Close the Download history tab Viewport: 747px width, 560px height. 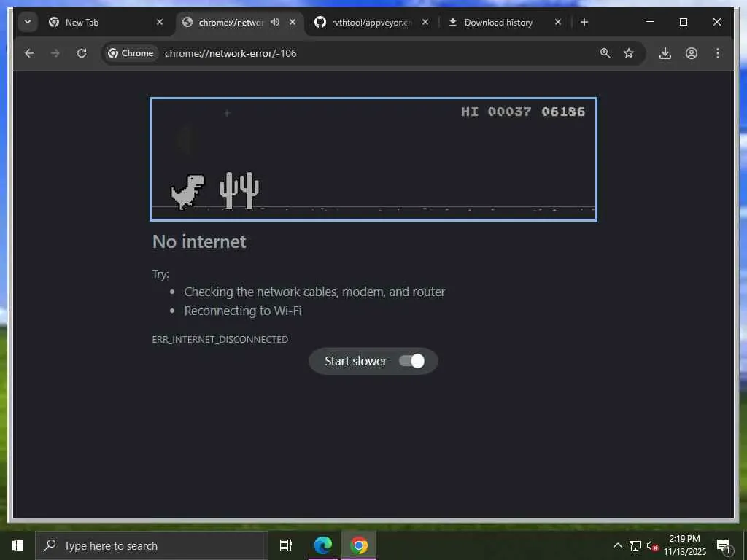point(558,22)
